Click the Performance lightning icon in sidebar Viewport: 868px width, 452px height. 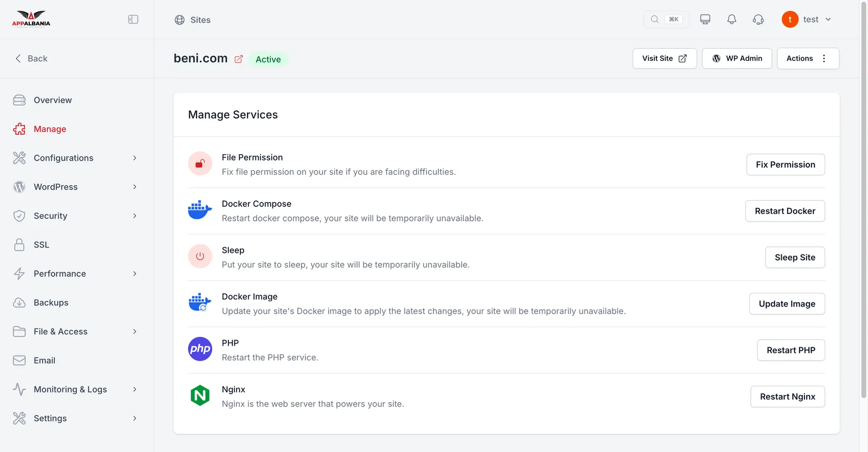(20, 273)
